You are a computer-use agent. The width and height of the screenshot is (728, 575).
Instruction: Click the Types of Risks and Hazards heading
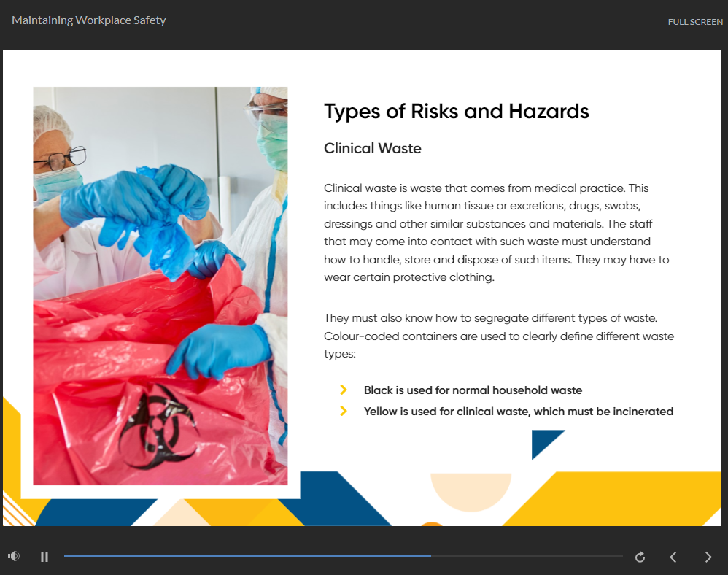tap(457, 112)
